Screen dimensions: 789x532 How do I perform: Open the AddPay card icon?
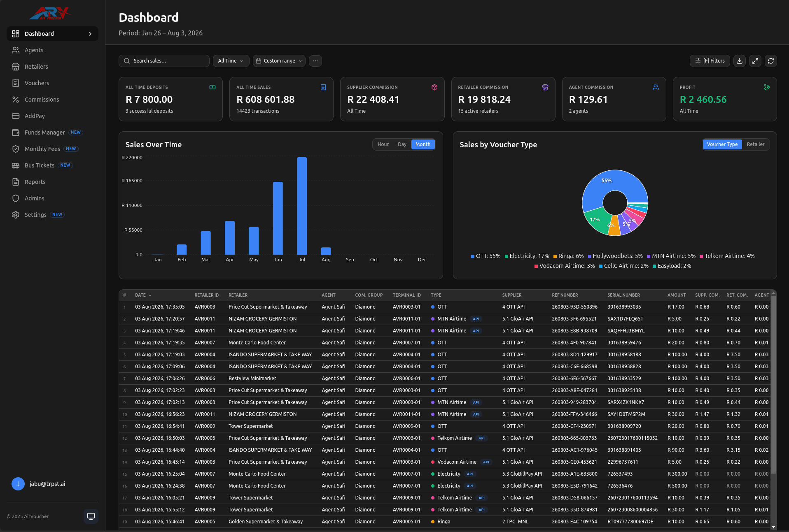[x=16, y=116]
